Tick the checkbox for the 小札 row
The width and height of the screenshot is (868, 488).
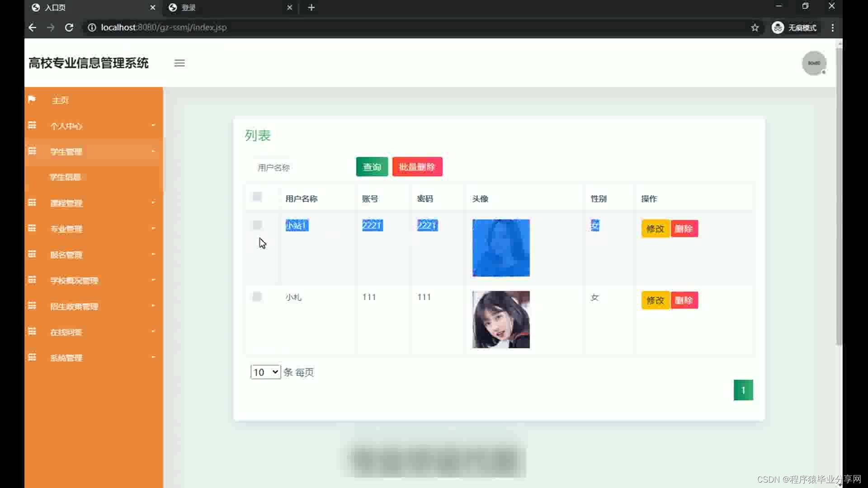pos(257,297)
